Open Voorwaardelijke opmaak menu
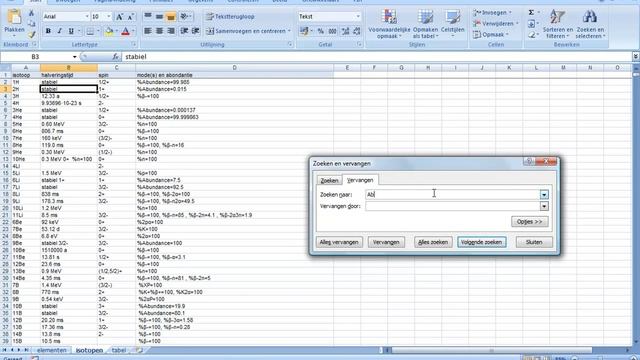Image resolution: width=640 pixels, height=360 pixels. (389, 24)
